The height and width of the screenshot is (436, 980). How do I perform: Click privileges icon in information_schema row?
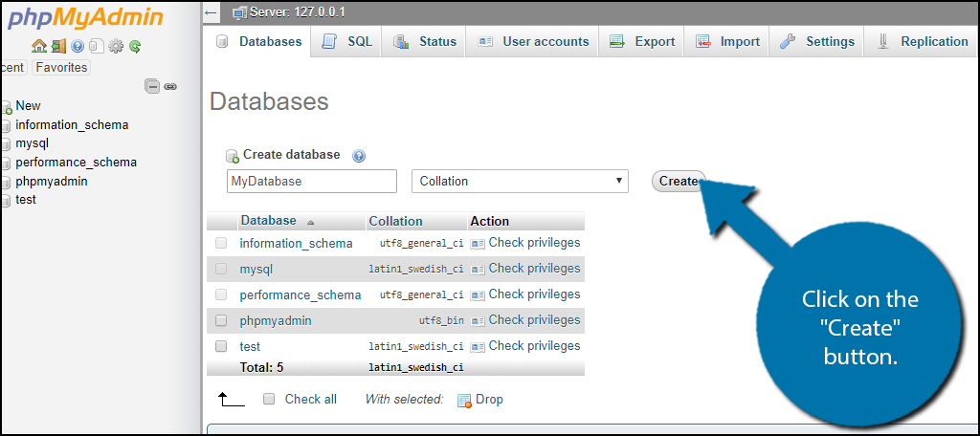click(x=479, y=244)
